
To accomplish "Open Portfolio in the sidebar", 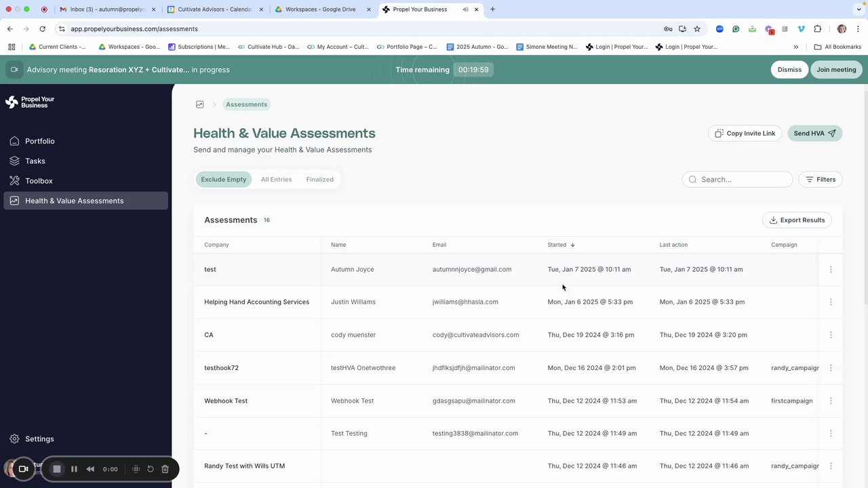I will 85,141.
